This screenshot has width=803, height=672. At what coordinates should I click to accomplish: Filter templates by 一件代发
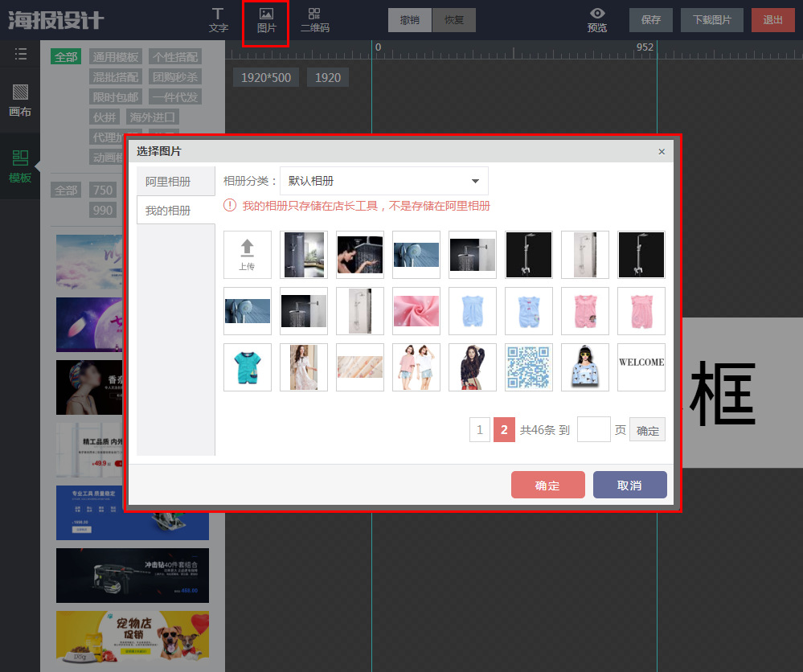point(175,96)
